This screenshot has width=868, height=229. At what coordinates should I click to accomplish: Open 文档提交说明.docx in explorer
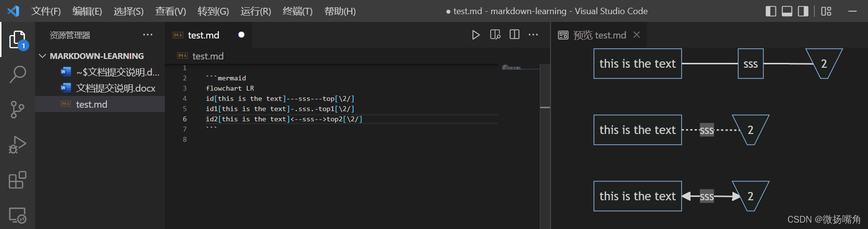click(x=100, y=88)
